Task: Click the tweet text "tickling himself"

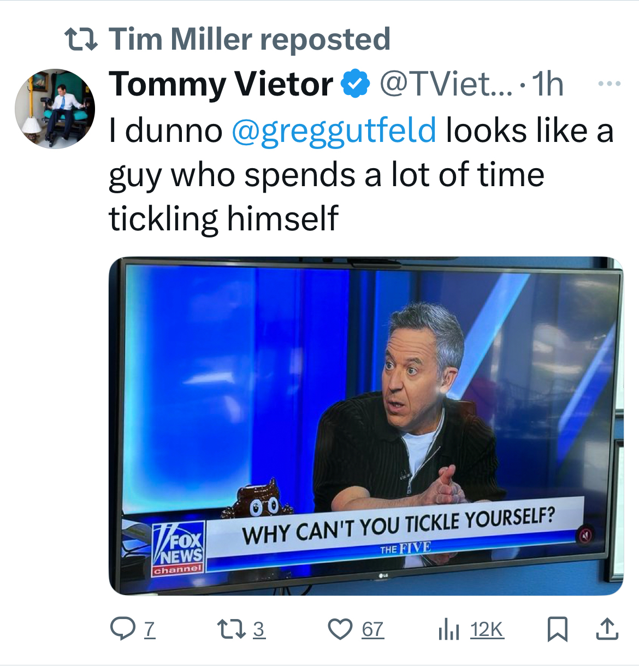Action: (x=223, y=218)
